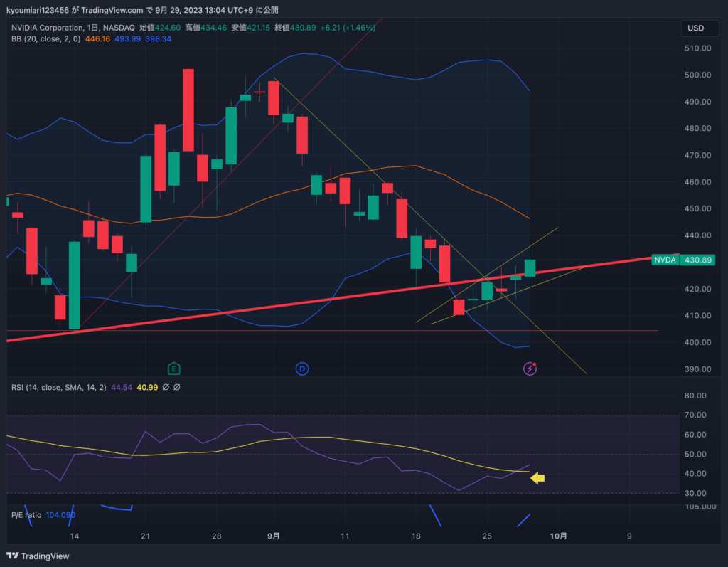Click the 14 date label on time axis
This screenshot has height=567, width=728.
click(74, 536)
